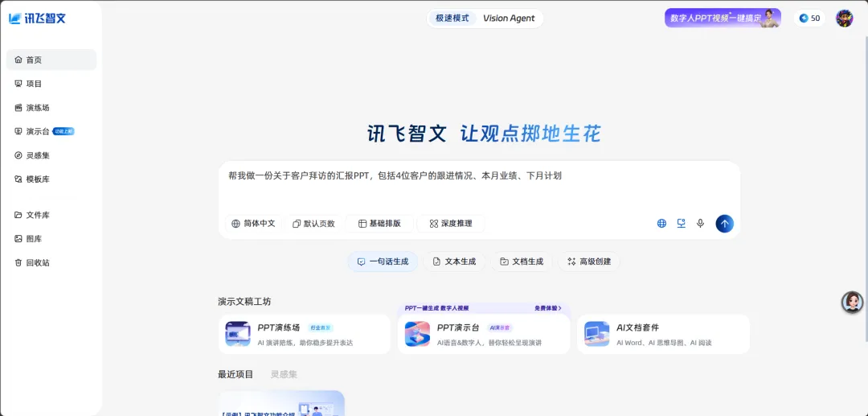Image resolution: width=868 pixels, height=416 pixels.
Task: Click into the PPT prompt text field
Action: tap(479, 187)
